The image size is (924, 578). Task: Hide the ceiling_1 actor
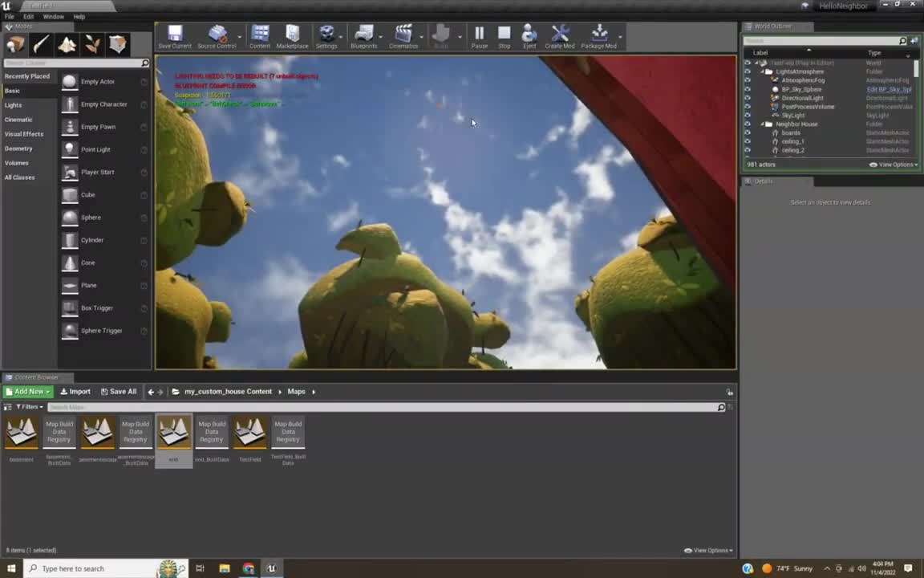point(748,141)
